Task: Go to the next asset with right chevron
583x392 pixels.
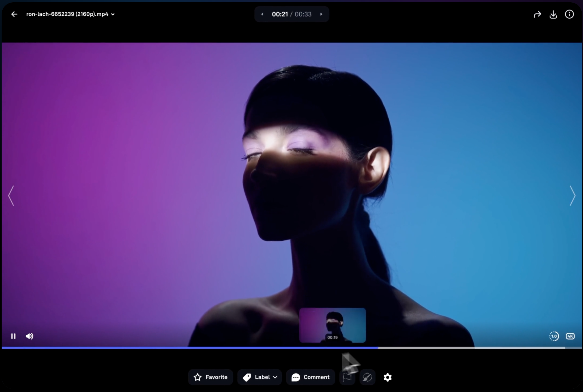Action: click(572, 196)
